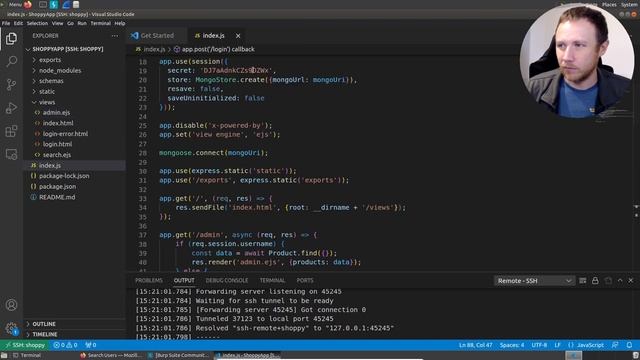This screenshot has width=640, height=360.
Task: Switch to the TERMINAL panel tab
Action: [x=272, y=281]
